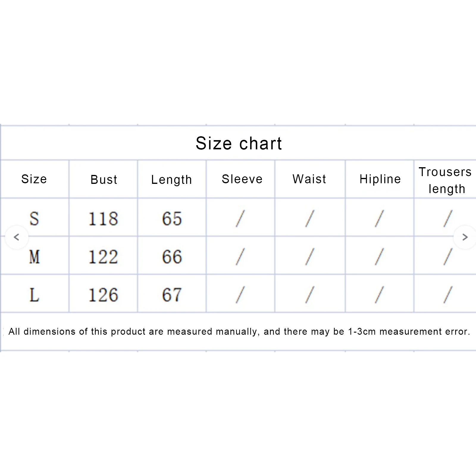Screen dimensions: 476x476
Task: Click the bust value 118
Action: (103, 219)
